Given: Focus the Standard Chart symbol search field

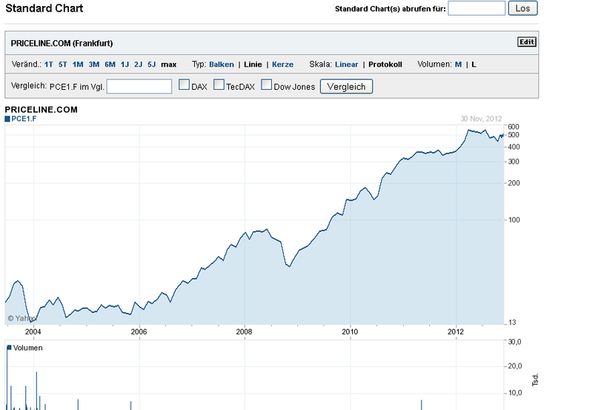Looking at the screenshot, I should 477,8.
